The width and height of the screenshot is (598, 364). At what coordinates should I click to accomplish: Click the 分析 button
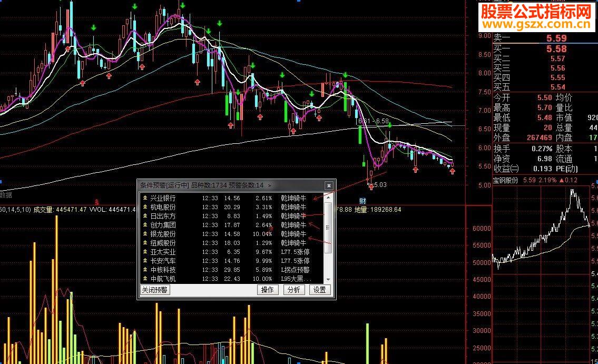pyautogui.click(x=293, y=290)
